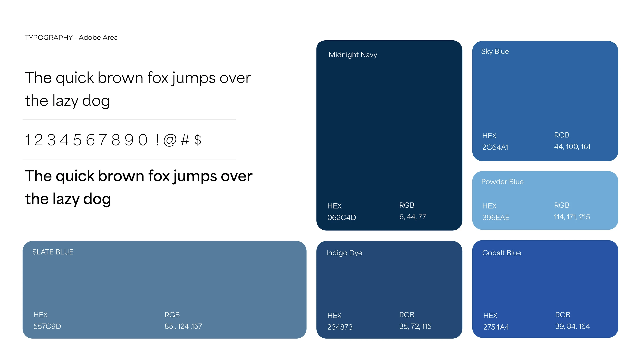Select the RGB value 39, 84, 164
The width and height of the screenshot is (644, 362).
pyautogui.click(x=572, y=326)
